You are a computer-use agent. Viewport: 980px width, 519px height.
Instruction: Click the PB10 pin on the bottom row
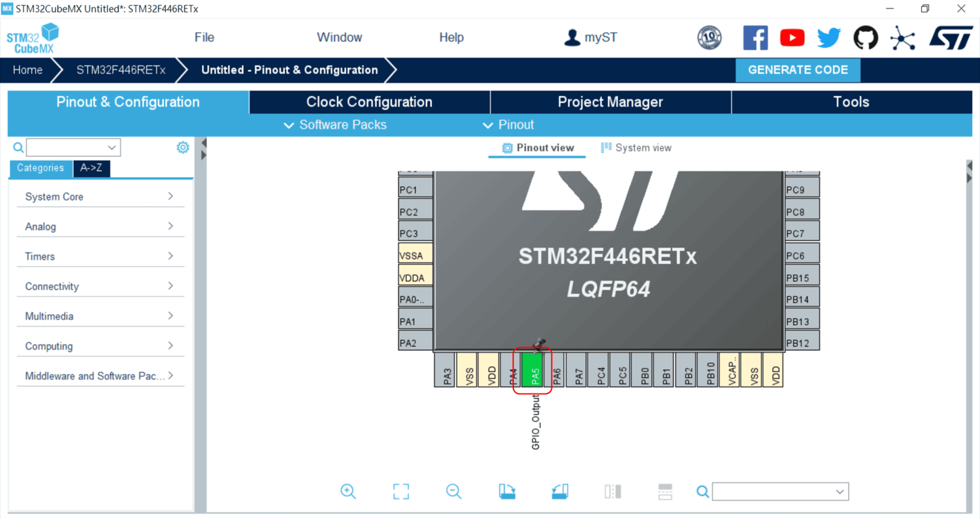708,370
